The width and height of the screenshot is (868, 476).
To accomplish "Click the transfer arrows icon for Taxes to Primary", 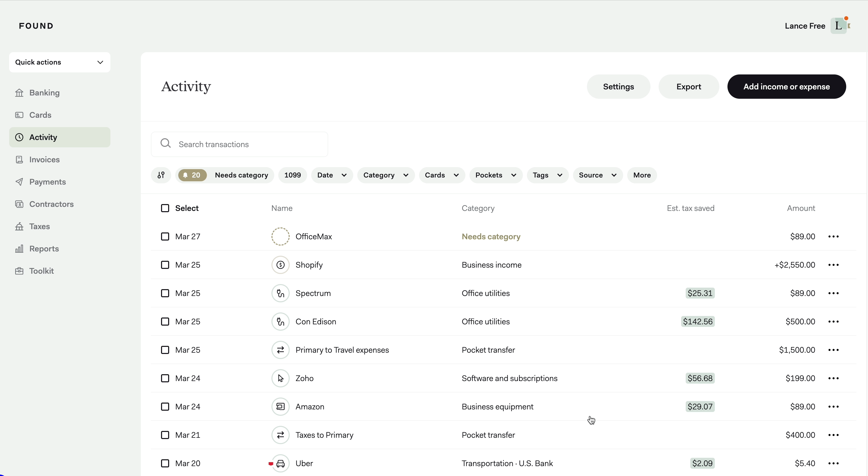I will (x=280, y=435).
